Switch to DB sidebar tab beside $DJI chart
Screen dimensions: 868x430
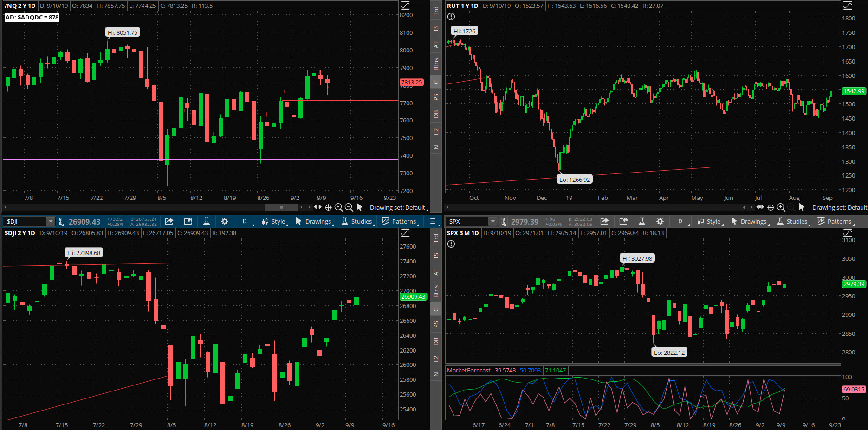[x=436, y=341]
